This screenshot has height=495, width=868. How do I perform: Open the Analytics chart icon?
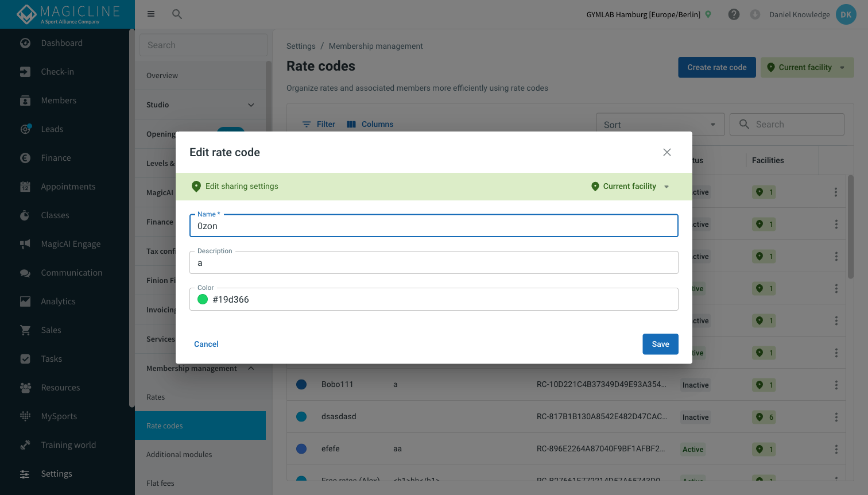tap(25, 301)
